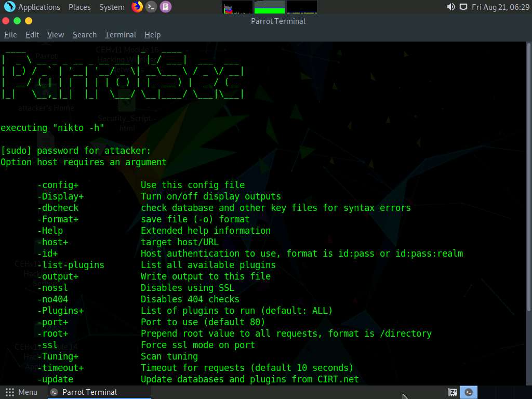Open the Menu button in bottom panel
The width and height of the screenshot is (532, 399).
pyautogui.click(x=21, y=392)
